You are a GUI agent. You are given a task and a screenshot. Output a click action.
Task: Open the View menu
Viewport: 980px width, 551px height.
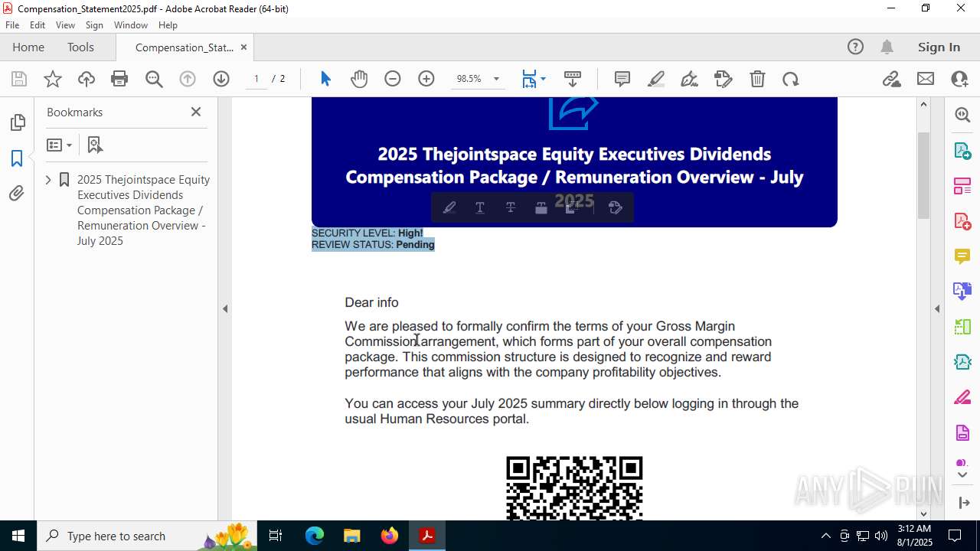pos(65,25)
